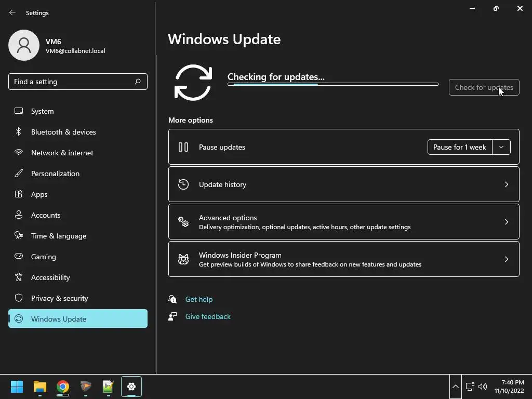Screen dimensions: 532x399
Task: Select Windows Update in the sidebar
Action: click(78, 318)
